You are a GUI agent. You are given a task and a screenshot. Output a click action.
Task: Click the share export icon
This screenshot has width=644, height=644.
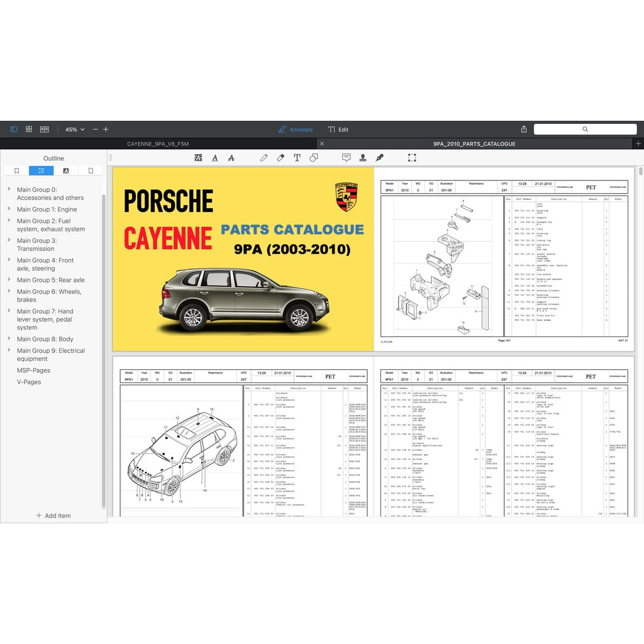[524, 130]
